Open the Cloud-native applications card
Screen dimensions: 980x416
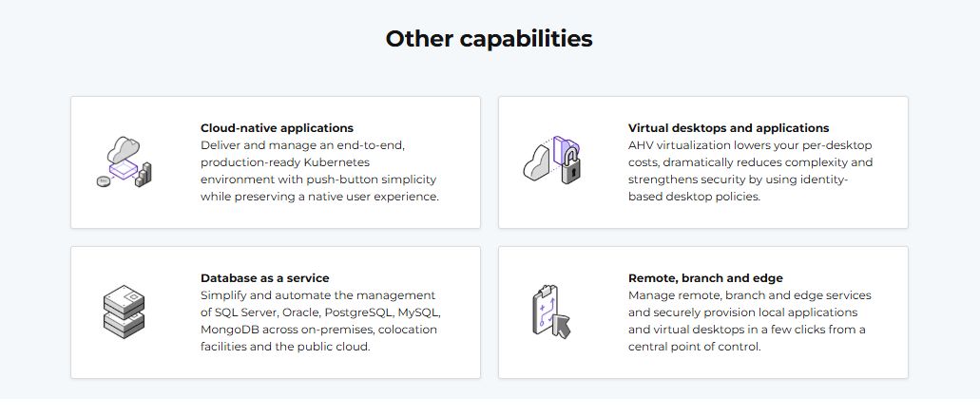coord(275,213)
